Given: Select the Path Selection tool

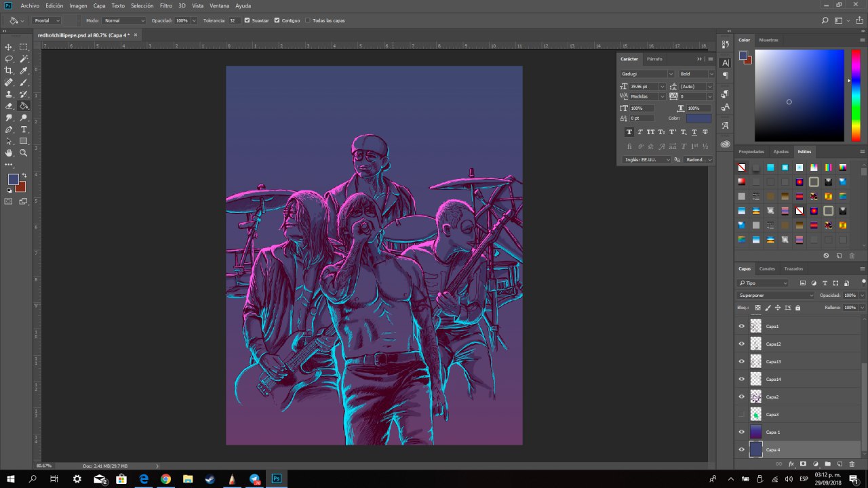Looking at the screenshot, I should 9,141.
